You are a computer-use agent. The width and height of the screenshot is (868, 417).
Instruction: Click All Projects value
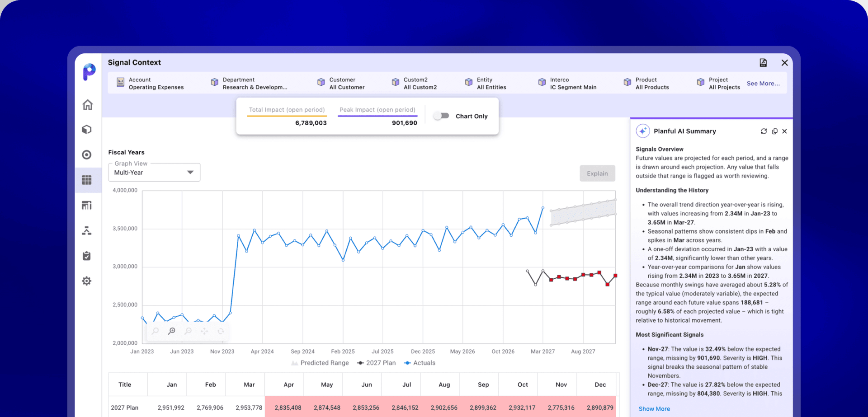[724, 87]
